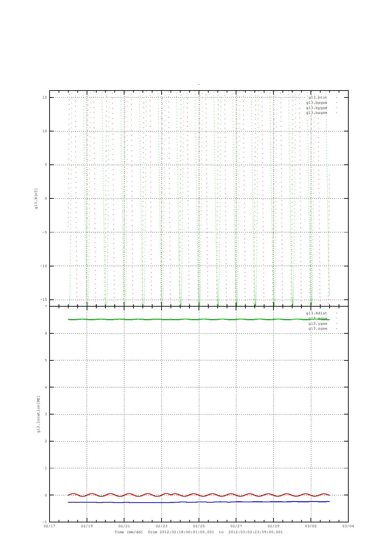The height and width of the screenshot is (555, 392).
Task: Click the 2 tick on location axis
Action: (x=46, y=441)
